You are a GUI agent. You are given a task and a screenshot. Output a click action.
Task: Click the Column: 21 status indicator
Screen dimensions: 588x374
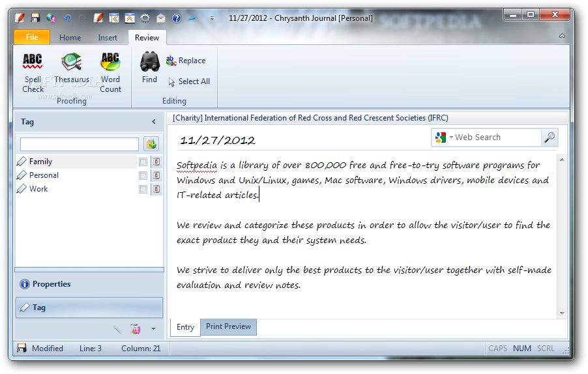[x=141, y=349]
